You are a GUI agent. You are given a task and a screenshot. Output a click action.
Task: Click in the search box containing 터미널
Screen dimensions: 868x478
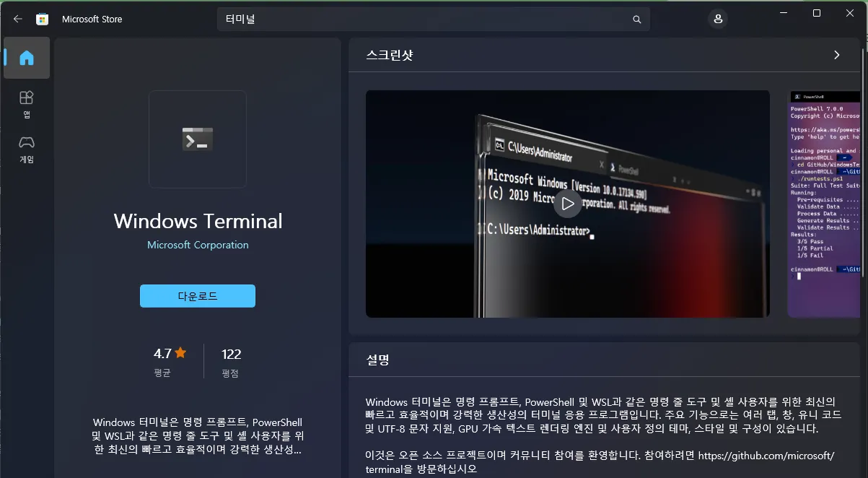[433, 19]
